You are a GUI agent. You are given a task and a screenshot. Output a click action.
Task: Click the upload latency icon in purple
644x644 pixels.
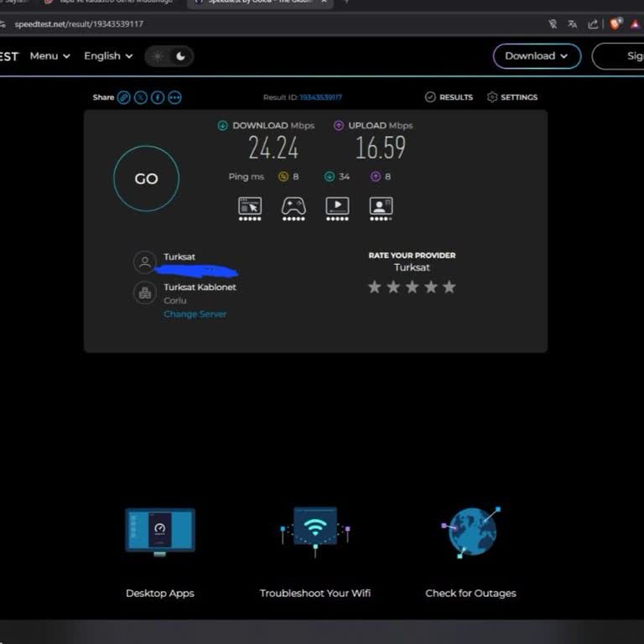pos(376,177)
